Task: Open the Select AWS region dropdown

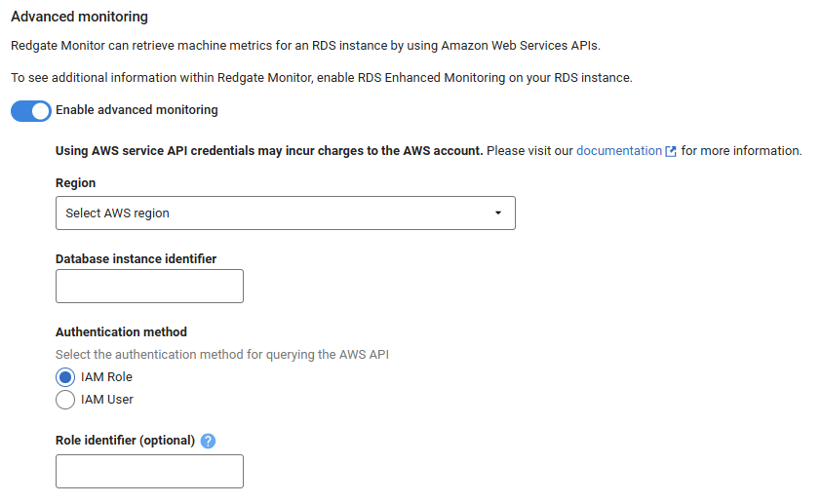Action: (285, 213)
